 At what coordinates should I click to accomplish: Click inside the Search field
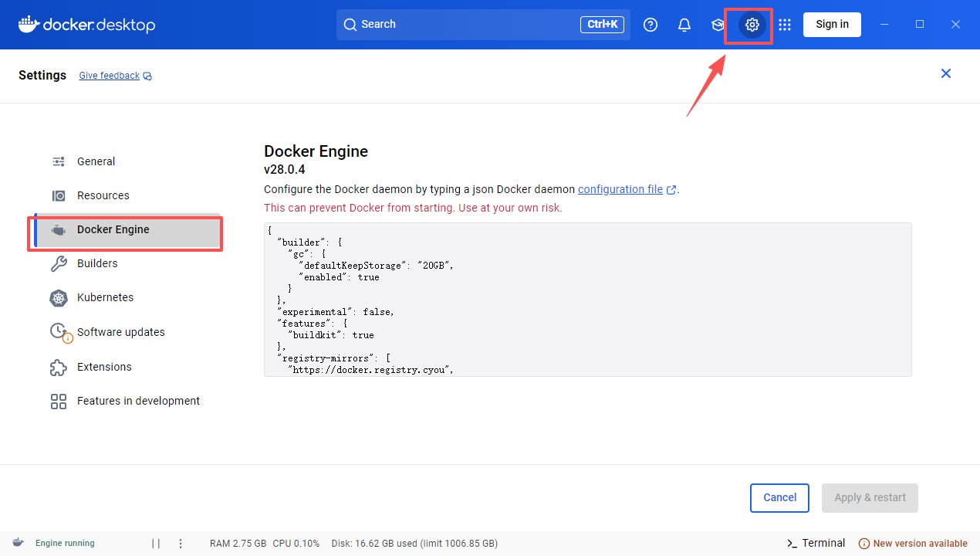pos(483,25)
